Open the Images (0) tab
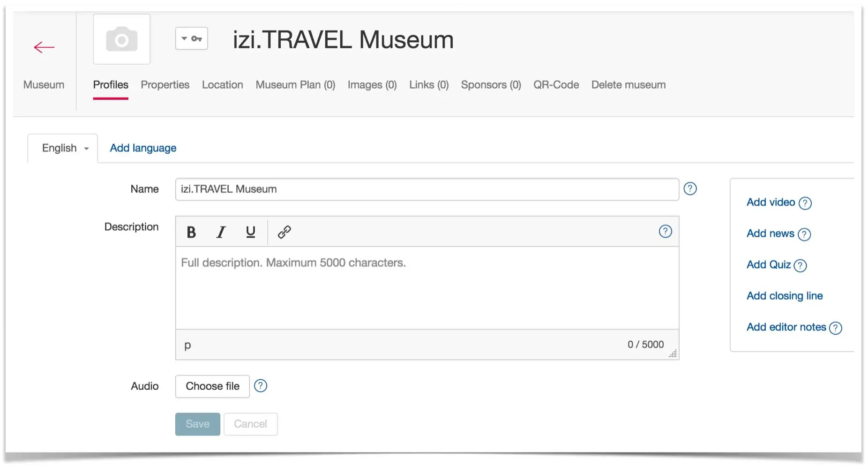868x467 pixels. coord(372,85)
